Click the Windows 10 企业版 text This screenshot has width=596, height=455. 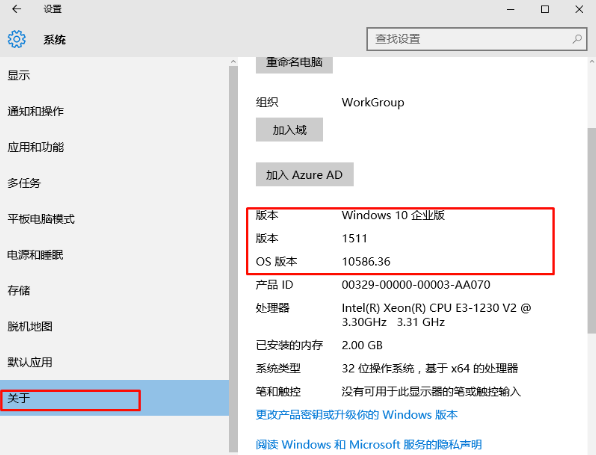tap(393, 215)
